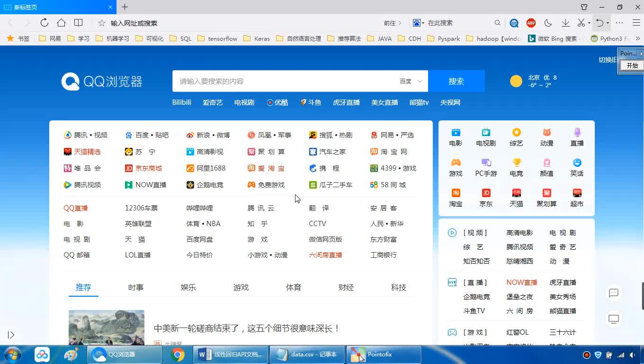Image resolution: width=644 pixels, height=364 pixels.
Task: Open the 12306车票 link
Action: point(141,208)
